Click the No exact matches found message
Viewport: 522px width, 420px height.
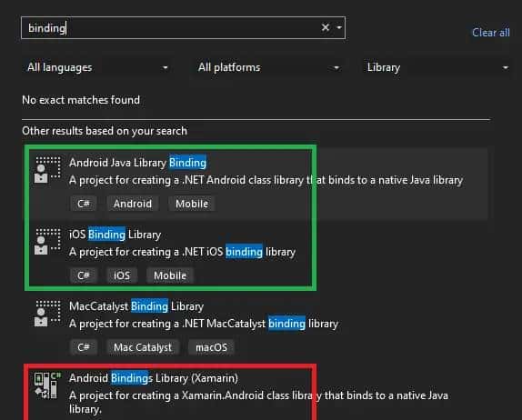[x=81, y=100]
